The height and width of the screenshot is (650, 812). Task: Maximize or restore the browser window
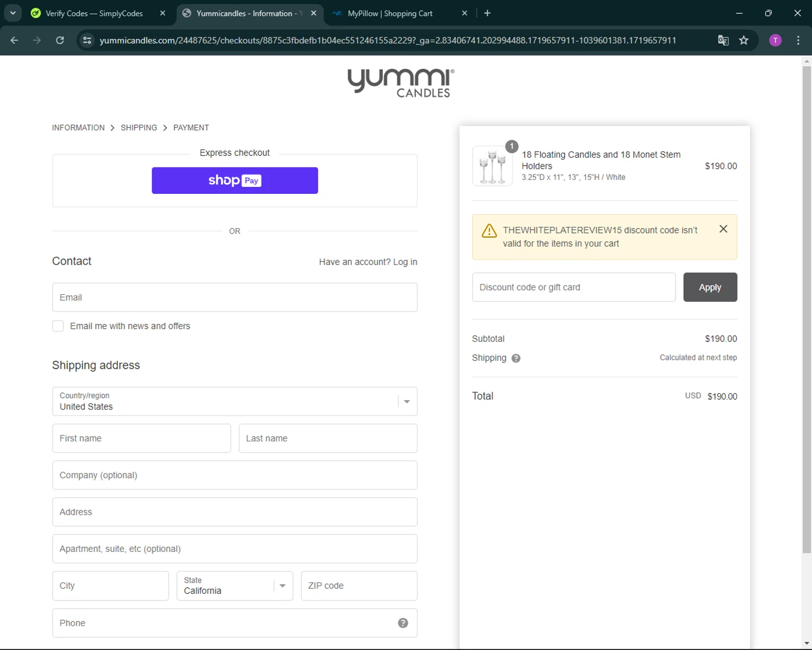tap(768, 13)
